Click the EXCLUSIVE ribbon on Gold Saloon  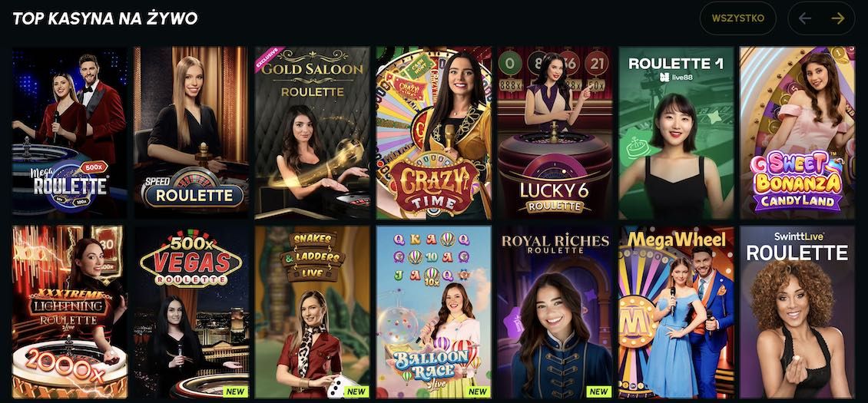click(269, 59)
